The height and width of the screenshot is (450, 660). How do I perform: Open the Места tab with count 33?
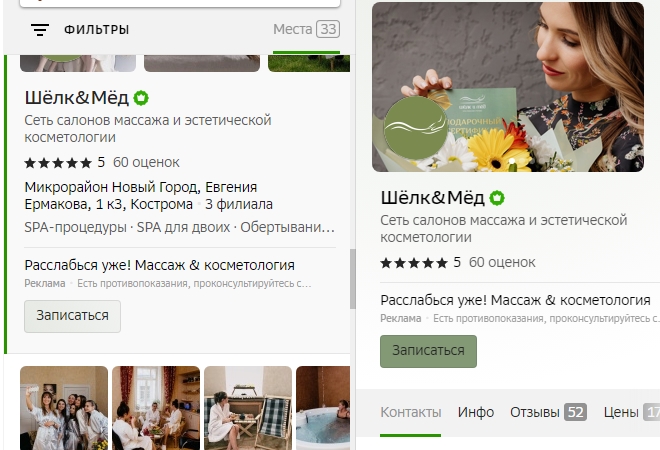[306, 29]
